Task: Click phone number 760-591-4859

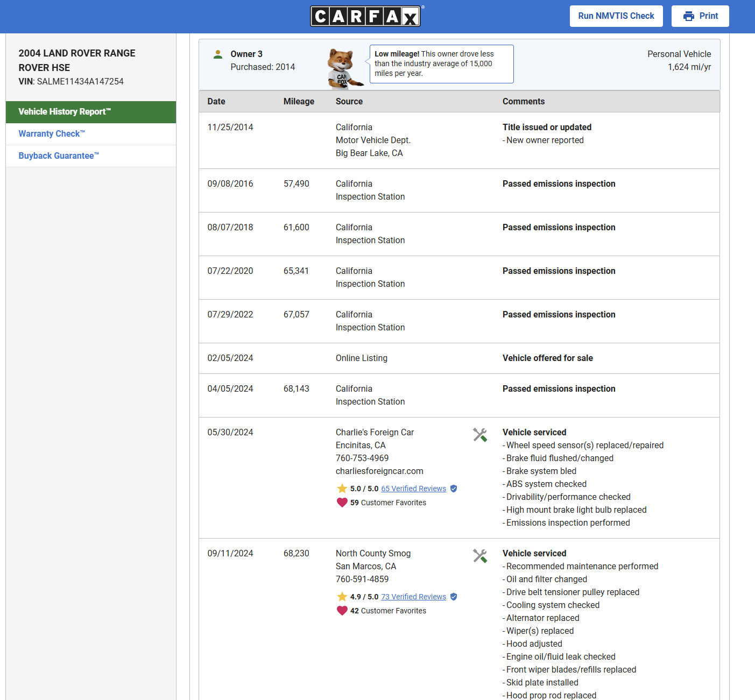Action: [362, 579]
